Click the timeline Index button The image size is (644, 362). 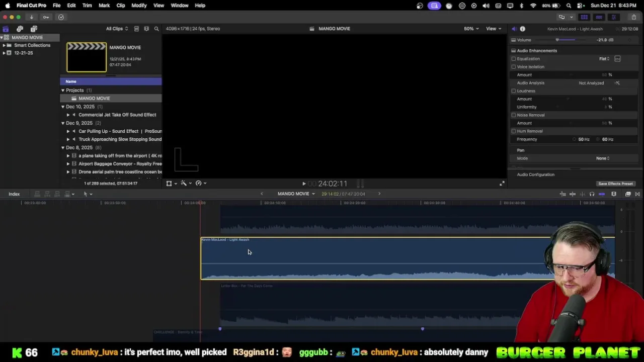[x=14, y=194]
